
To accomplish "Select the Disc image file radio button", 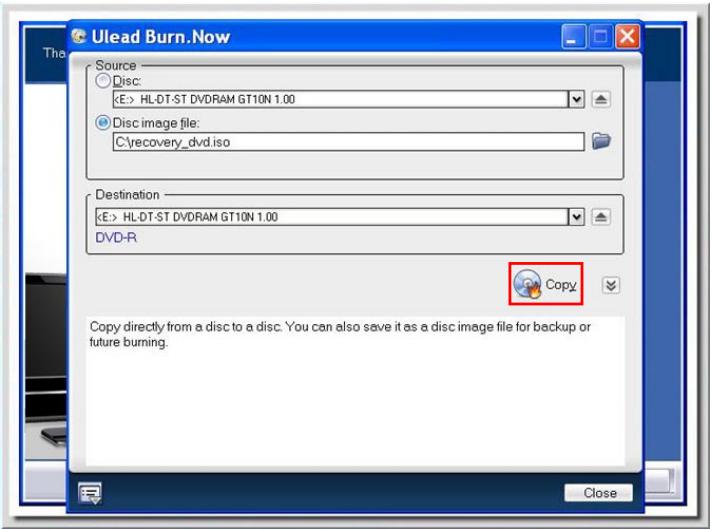I will tap(103, 123).
